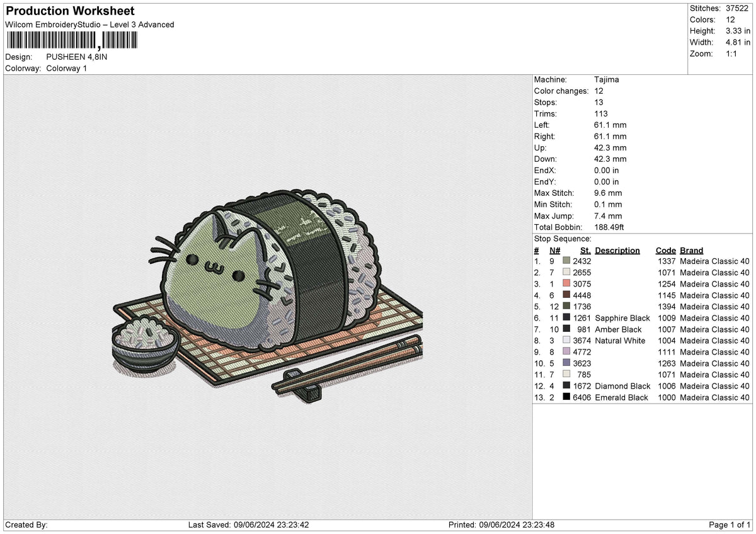Click the Diamond Black color swatch

pos(566,386)
